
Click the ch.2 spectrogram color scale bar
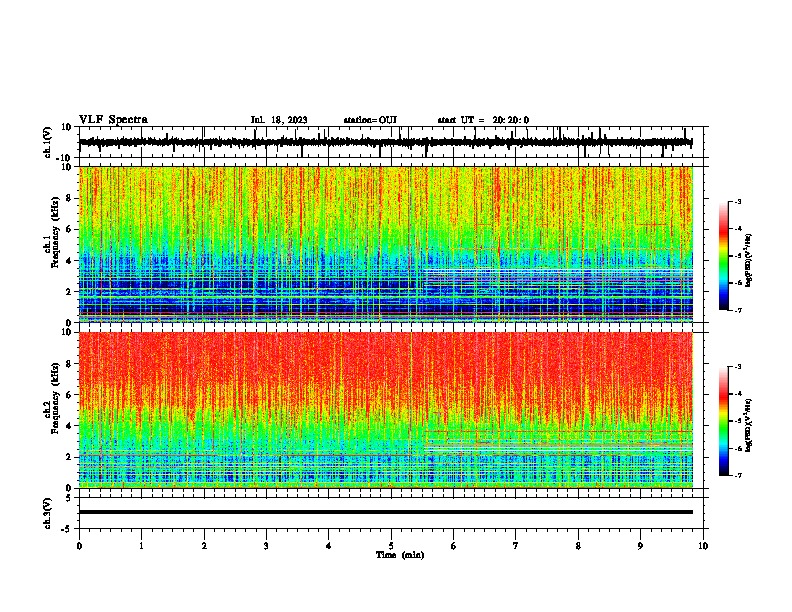723,421
